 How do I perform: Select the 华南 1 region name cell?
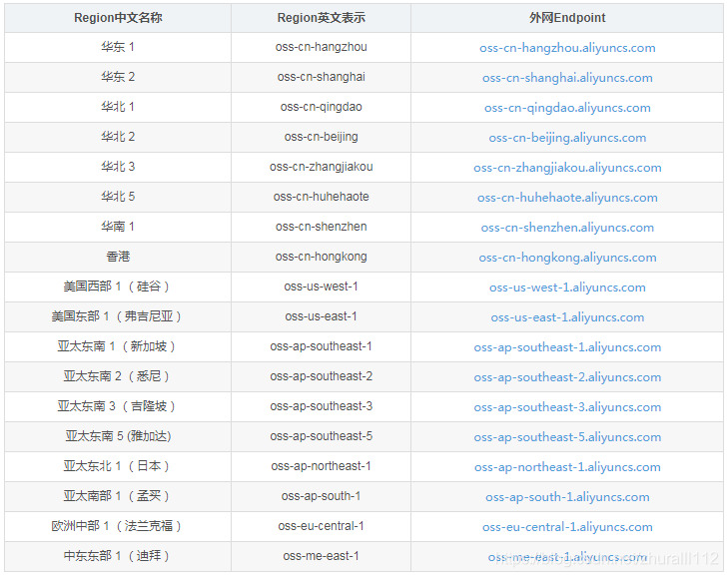tap(118, 227)
